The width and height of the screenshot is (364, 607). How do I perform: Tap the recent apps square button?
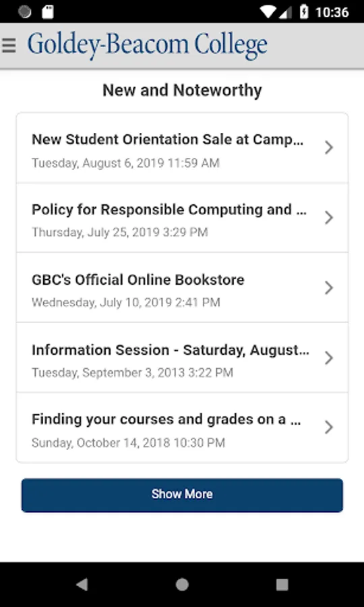(x=282, y=585)
